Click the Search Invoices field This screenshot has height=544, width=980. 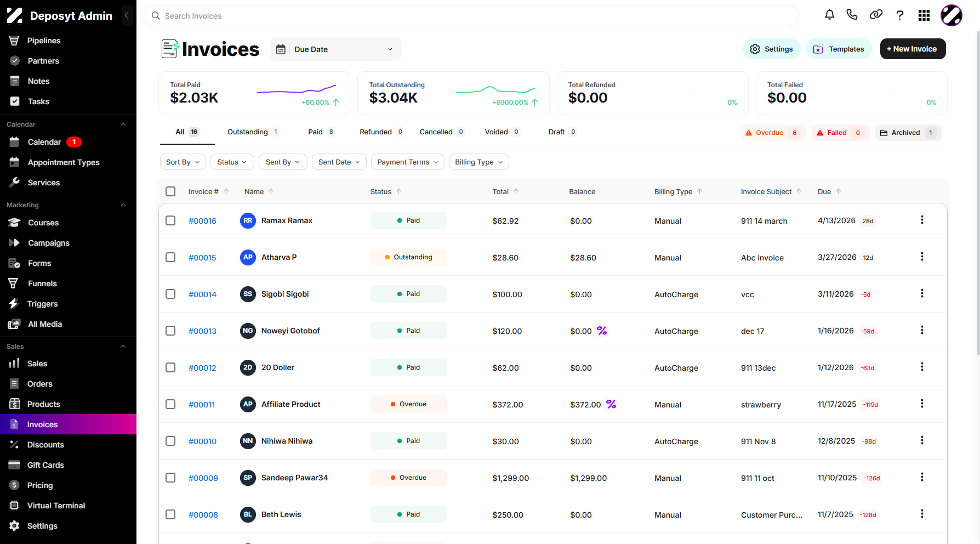[x=471, y=16]
